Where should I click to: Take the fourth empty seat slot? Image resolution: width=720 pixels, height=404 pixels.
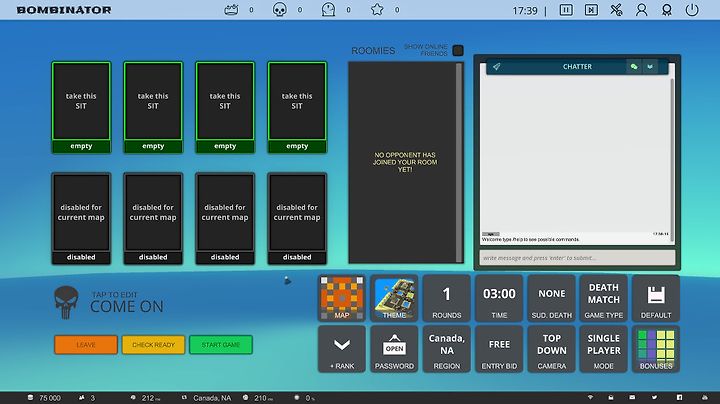click(x=297, y=107)
